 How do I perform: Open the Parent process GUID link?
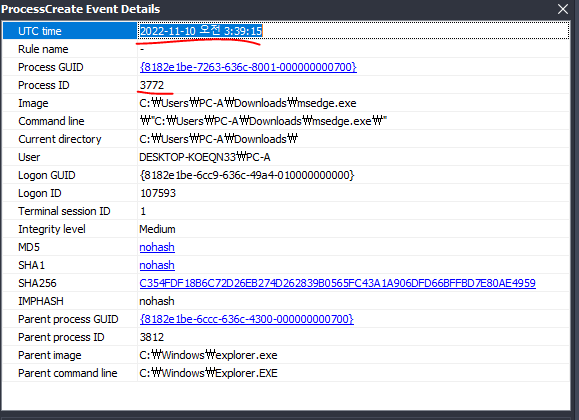click(x=247, y=319)
